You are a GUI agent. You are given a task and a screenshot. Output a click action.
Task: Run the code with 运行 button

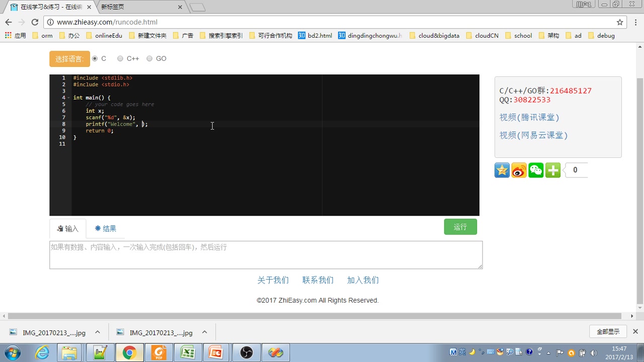tap(460, 227)
